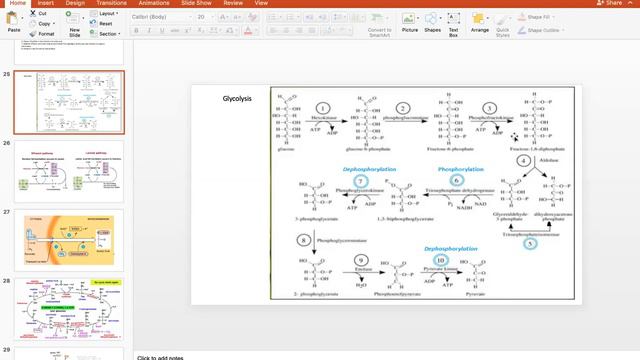Toggle center text alignment

(286, 31)
